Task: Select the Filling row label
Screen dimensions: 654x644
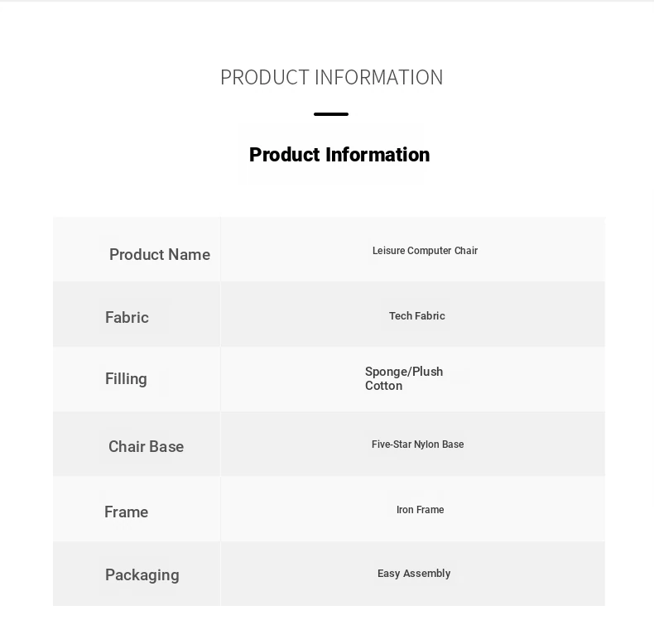Action: tap(126, 379)
